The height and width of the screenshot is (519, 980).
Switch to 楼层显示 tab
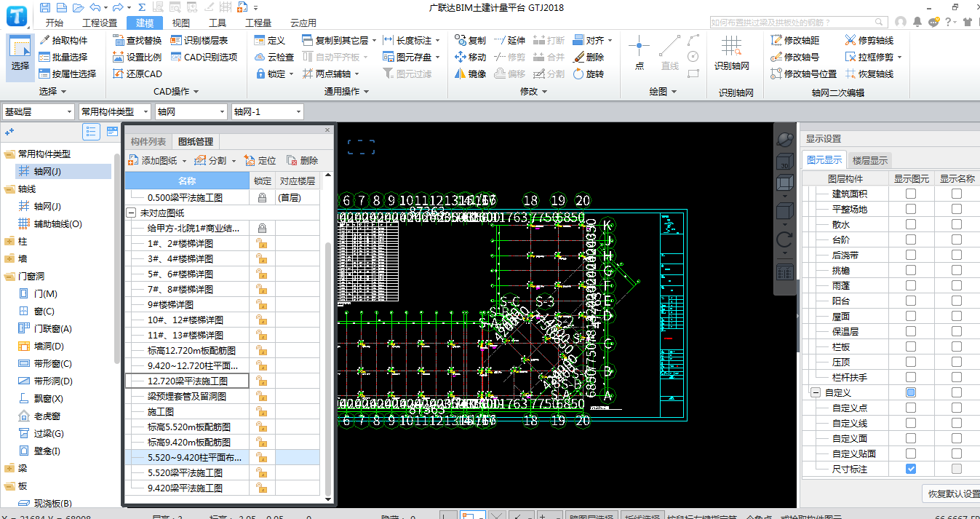tap(870, 160)
